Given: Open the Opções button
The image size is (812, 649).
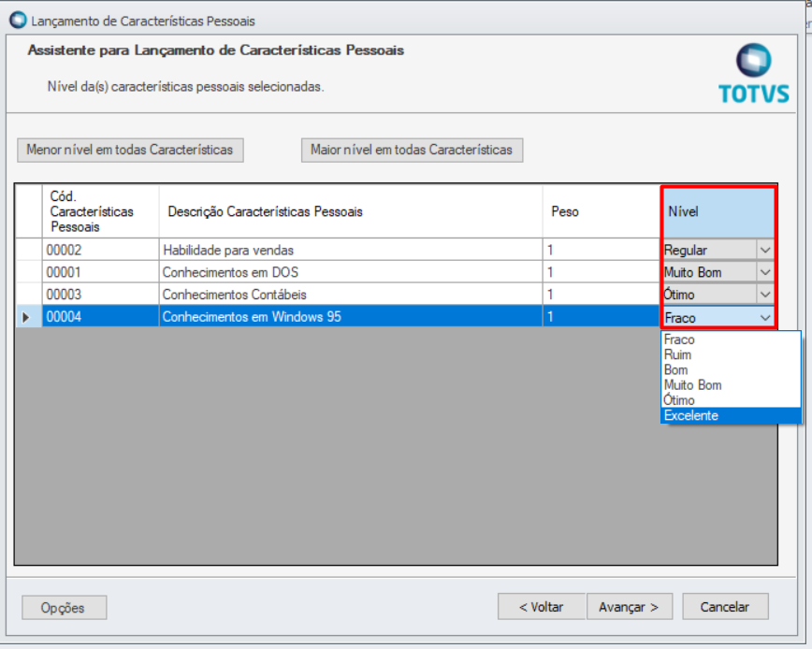Looking at the screenshot, I should click(65, 608).
